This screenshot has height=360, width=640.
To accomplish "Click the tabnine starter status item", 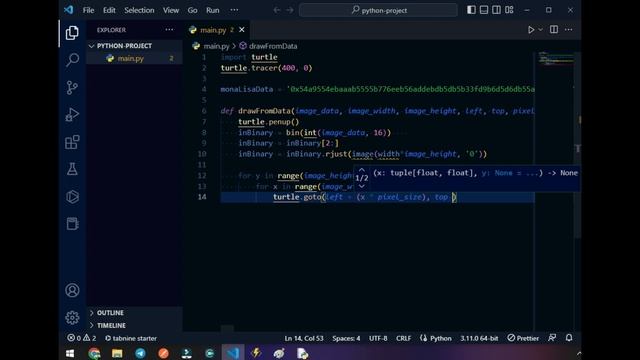I will pos(131,338).
